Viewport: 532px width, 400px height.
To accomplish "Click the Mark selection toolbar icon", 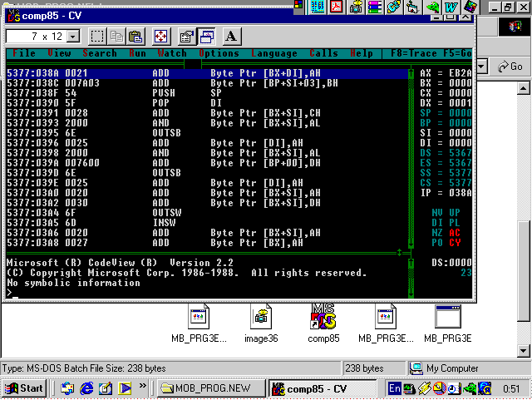I will point(97,37).
